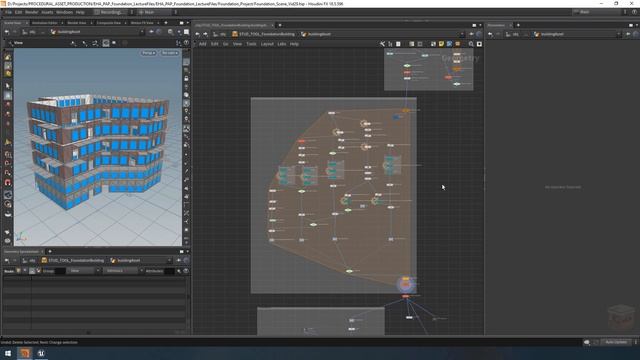Open the Windows menu
Viewport: 640px width, 360px height.
[64, 12]
